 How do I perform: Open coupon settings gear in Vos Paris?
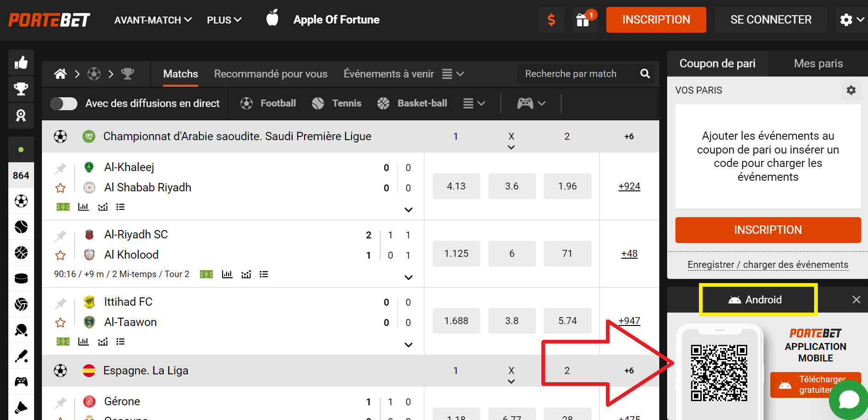tap(851, 90)
